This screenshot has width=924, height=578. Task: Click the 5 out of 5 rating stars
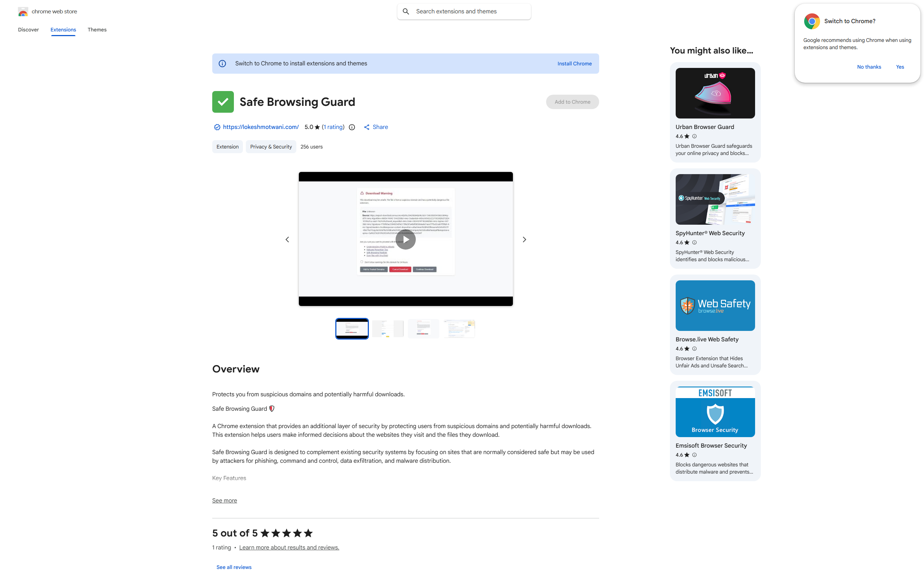tap(286, 533)
